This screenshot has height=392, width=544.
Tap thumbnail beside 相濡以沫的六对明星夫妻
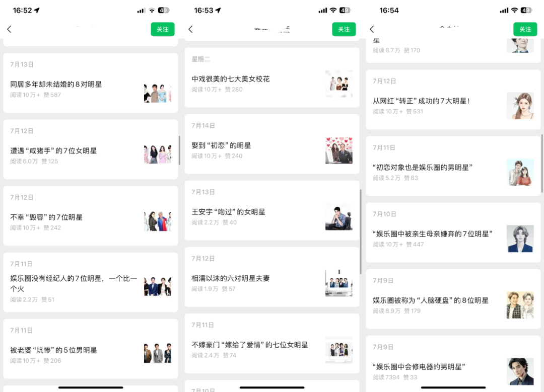(339, 283)
